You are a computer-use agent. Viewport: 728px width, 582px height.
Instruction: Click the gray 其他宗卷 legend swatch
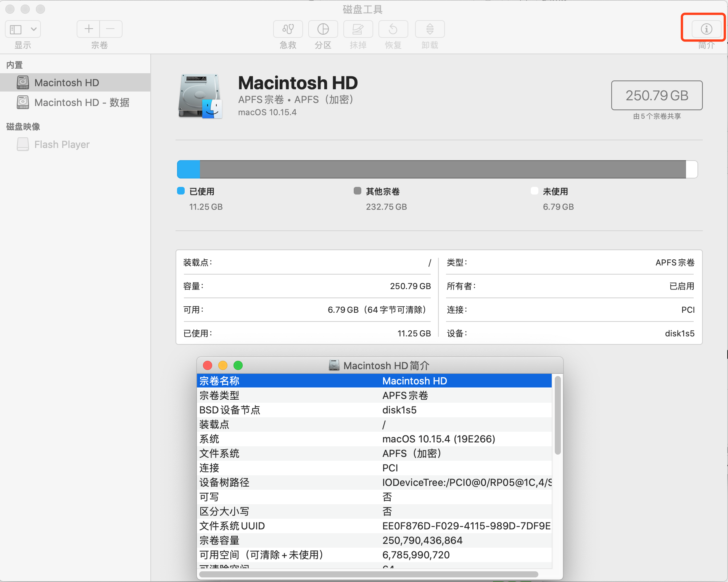point(358,191)
